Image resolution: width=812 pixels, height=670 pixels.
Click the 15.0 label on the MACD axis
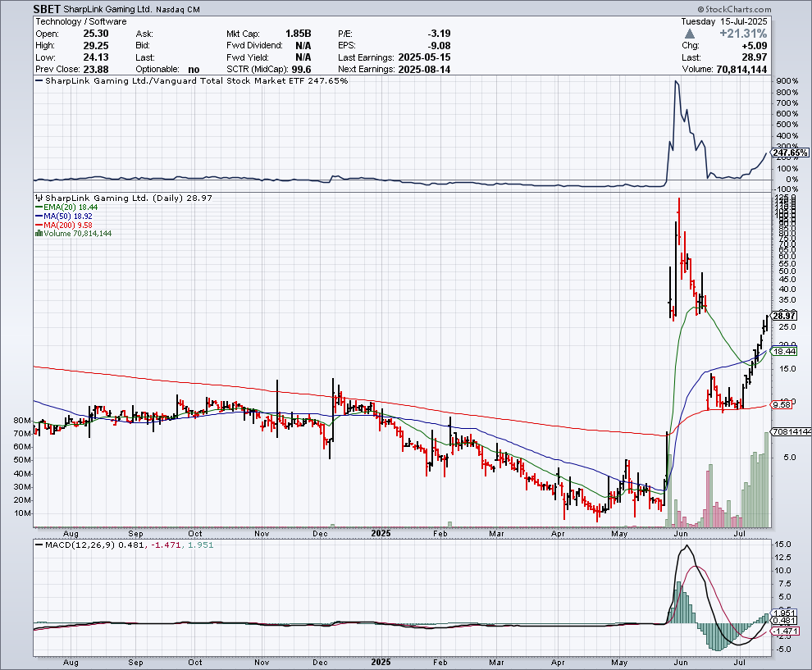[783, 545]
